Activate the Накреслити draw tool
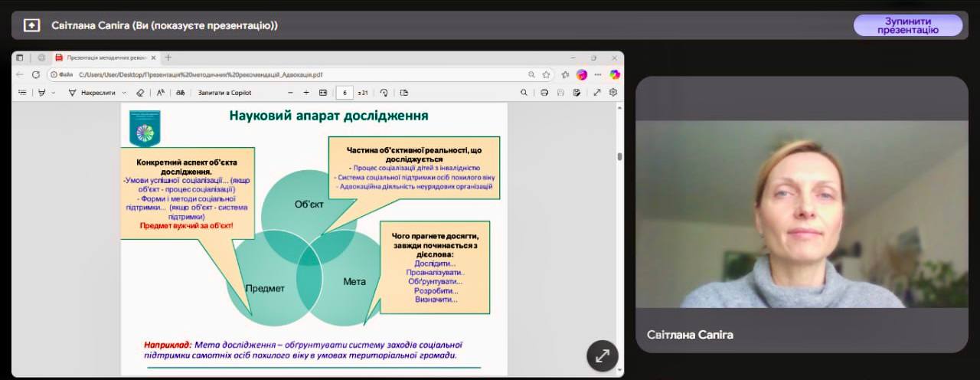Image resolution: width=980 pixels, height=380 pixels. (92, 93)
